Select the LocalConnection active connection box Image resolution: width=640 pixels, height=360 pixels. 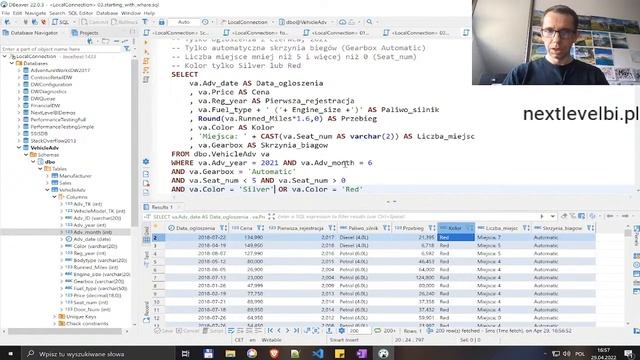tap(247, 22)
